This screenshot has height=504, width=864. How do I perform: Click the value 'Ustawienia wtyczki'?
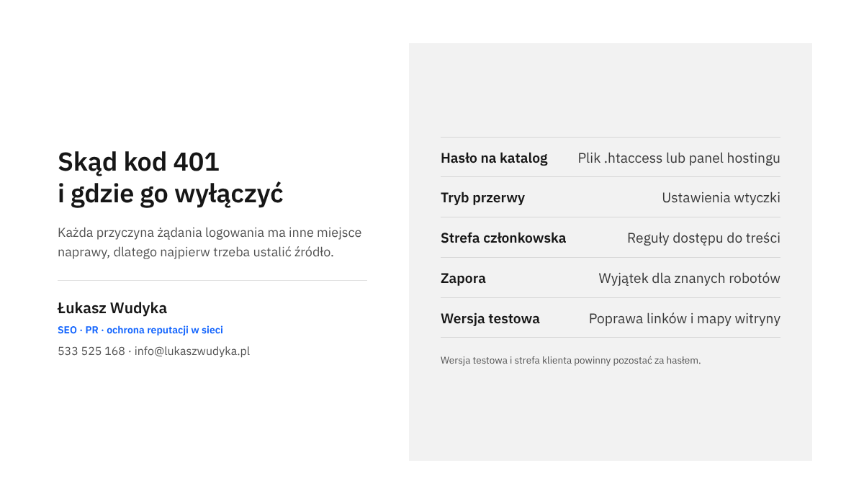click(721, 198)
